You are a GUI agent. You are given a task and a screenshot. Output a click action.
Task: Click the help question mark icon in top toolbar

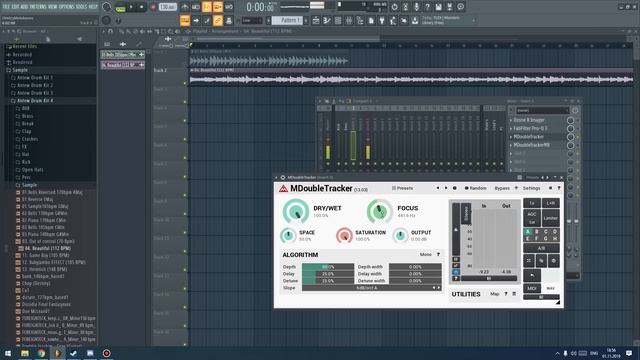427,7
